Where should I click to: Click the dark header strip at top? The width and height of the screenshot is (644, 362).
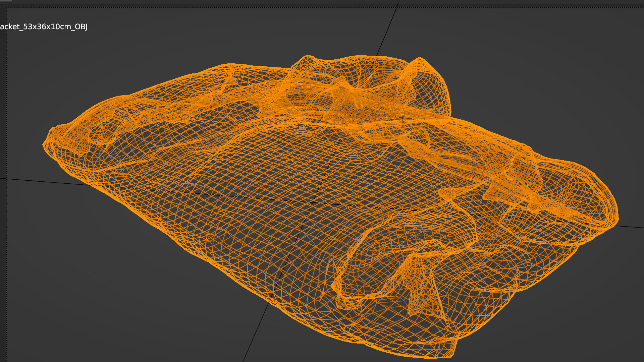[322, 2]
